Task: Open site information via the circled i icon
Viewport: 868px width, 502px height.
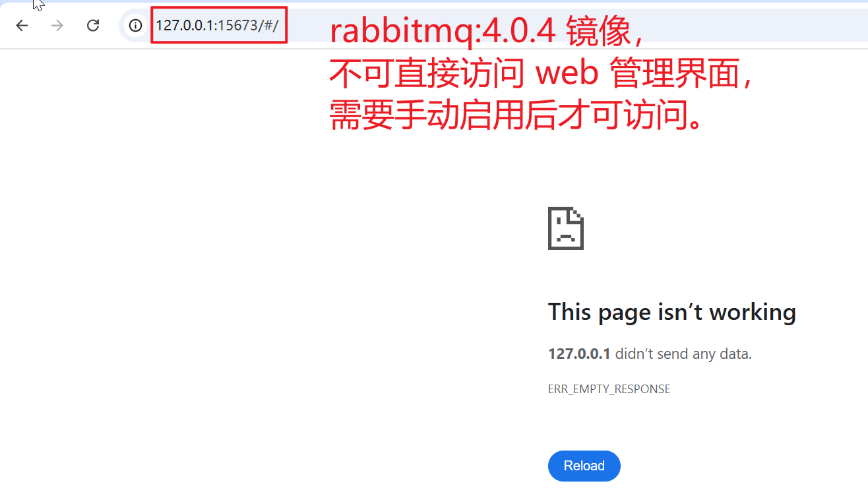Action: 135,26
